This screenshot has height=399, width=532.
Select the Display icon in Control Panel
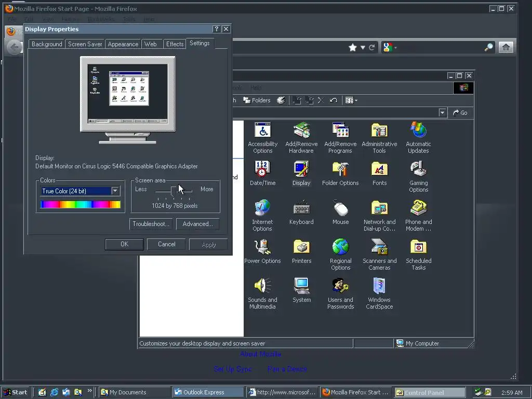(x=301, y=174)
